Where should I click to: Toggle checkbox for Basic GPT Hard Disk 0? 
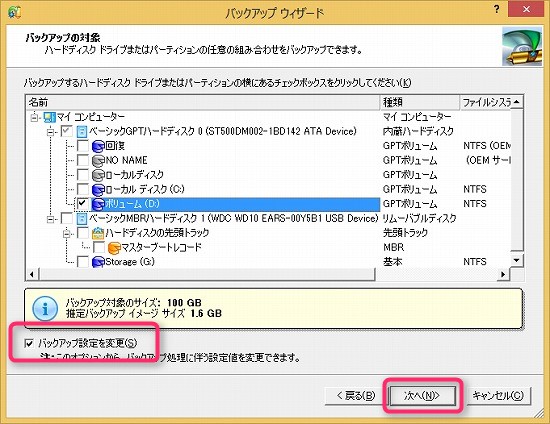(66, 132)
